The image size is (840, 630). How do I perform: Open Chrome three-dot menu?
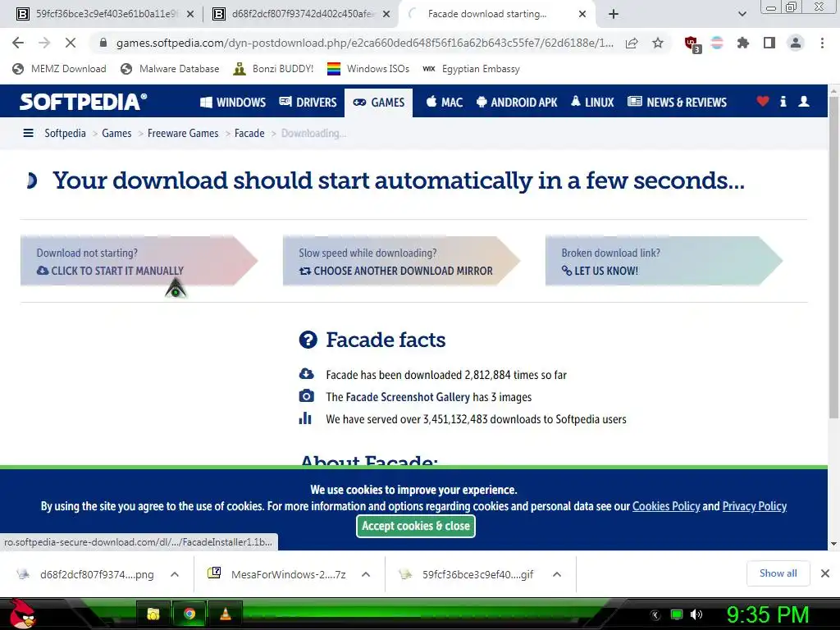tap(822, 43)
